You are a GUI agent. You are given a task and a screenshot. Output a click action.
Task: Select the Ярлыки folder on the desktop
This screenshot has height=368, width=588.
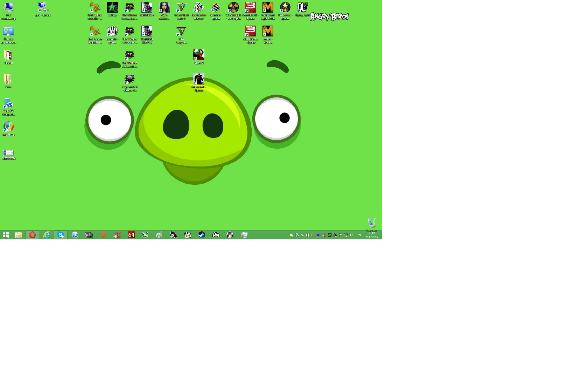(x=8, y=57)
